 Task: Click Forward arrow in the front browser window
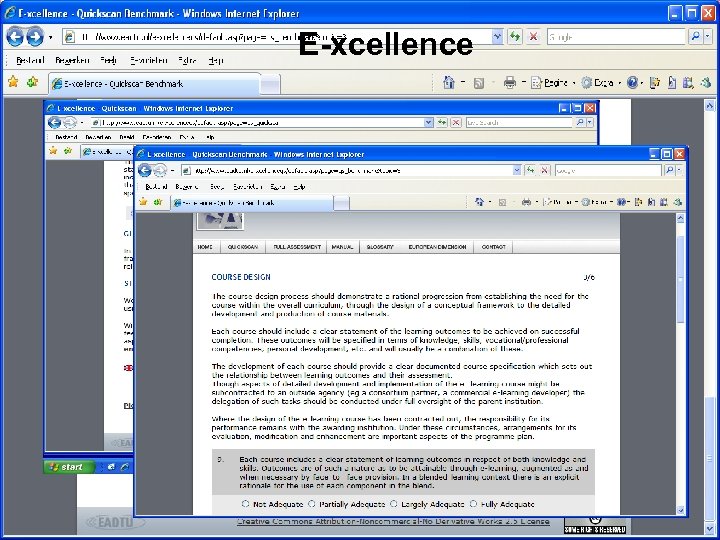[160, 170]
